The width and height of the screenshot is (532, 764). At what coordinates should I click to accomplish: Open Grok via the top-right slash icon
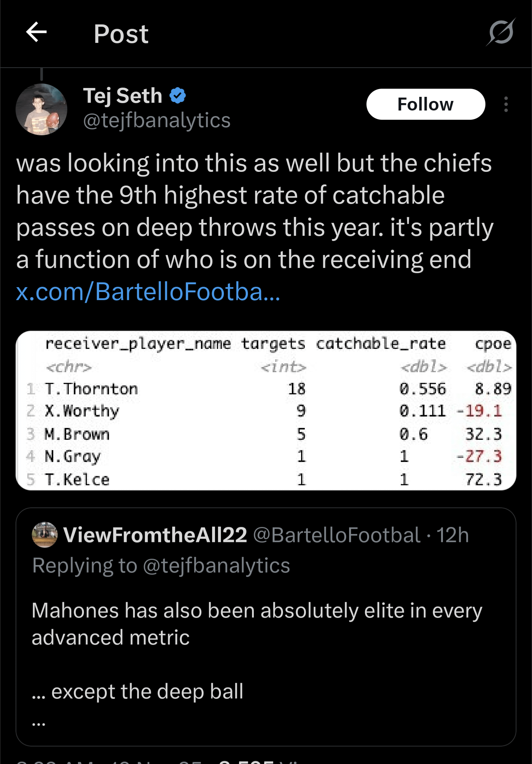click(x=501, y=32)
